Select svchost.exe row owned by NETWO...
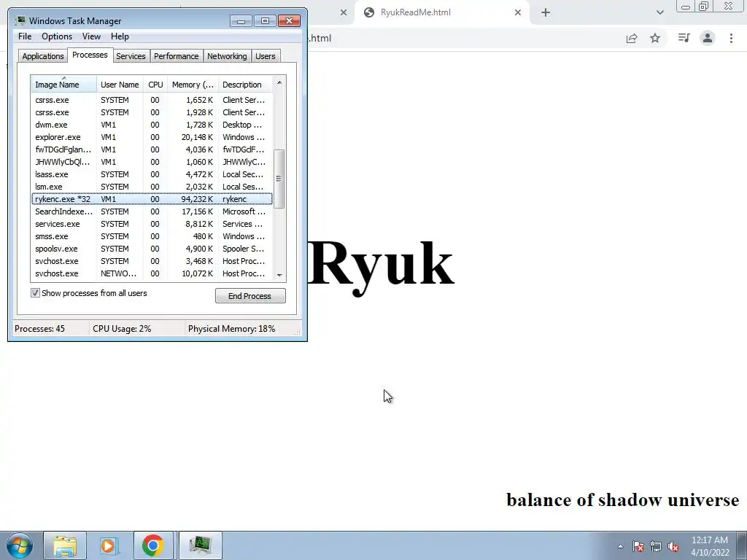Viewport: 747px width, 560px height. point(152,273)
